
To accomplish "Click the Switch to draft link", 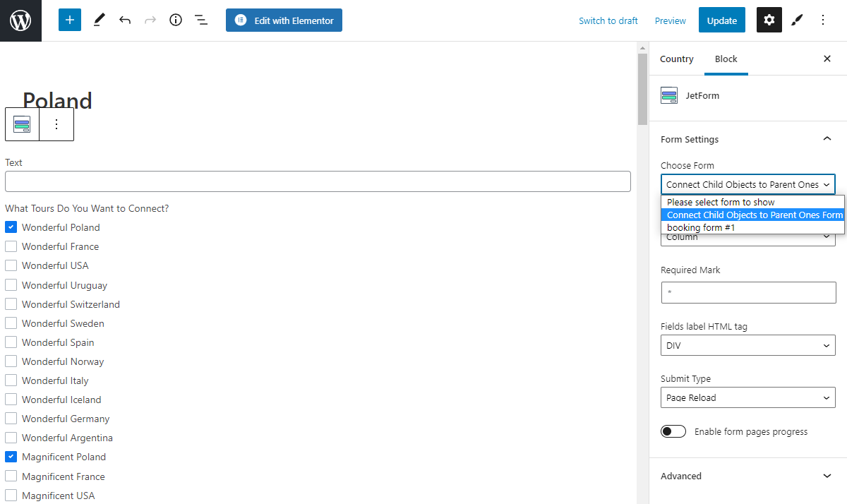I will (608, 20).
